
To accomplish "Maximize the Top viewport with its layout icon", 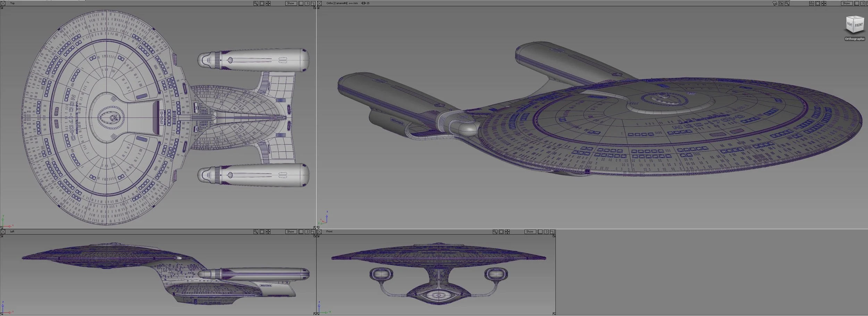I will click(x=313, y=3).
